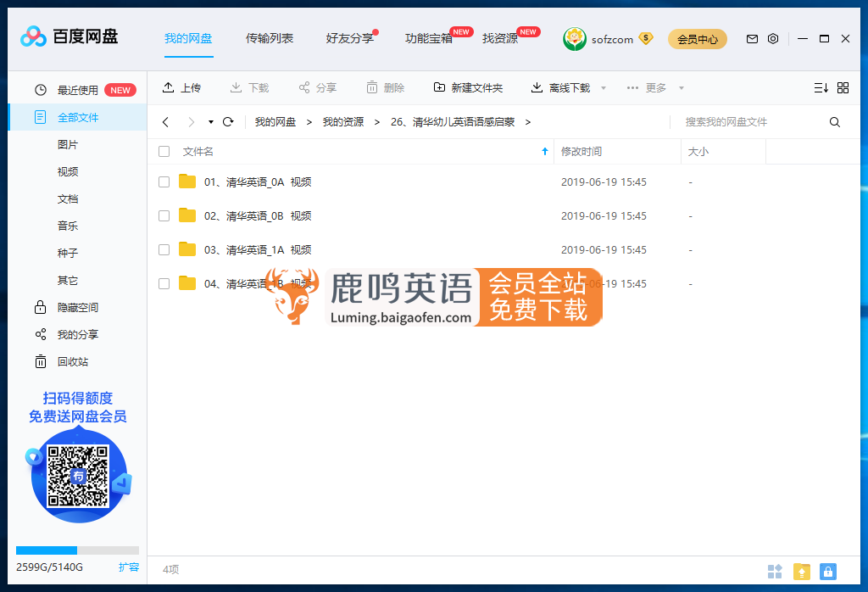Sort by 修改时间 column header
This screenshot has width=868, height=592.
click(x=581, y=151)
